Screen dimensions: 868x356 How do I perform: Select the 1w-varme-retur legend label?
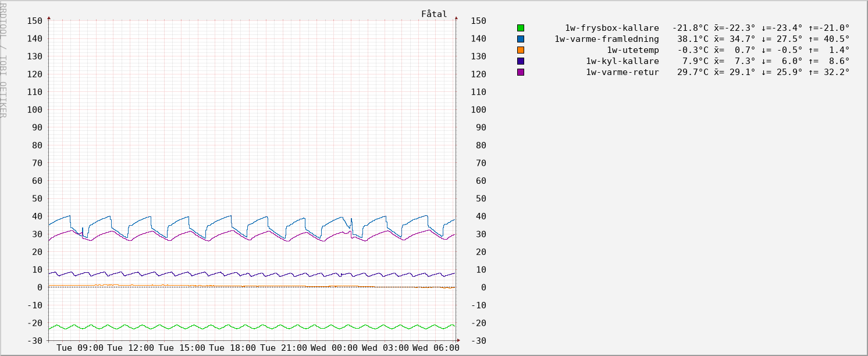622,72
